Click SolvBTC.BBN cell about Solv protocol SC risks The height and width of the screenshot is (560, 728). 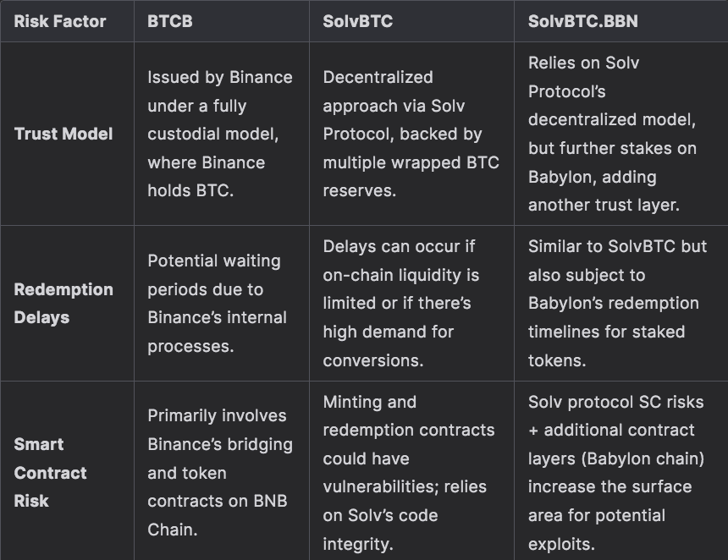pyautogui.click(x=615, y=472)
